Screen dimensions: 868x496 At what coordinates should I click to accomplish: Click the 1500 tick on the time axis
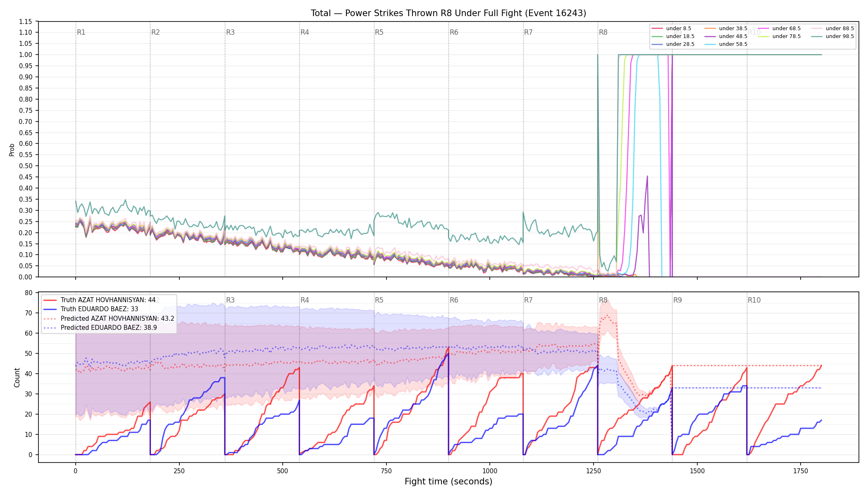(697, 471)
